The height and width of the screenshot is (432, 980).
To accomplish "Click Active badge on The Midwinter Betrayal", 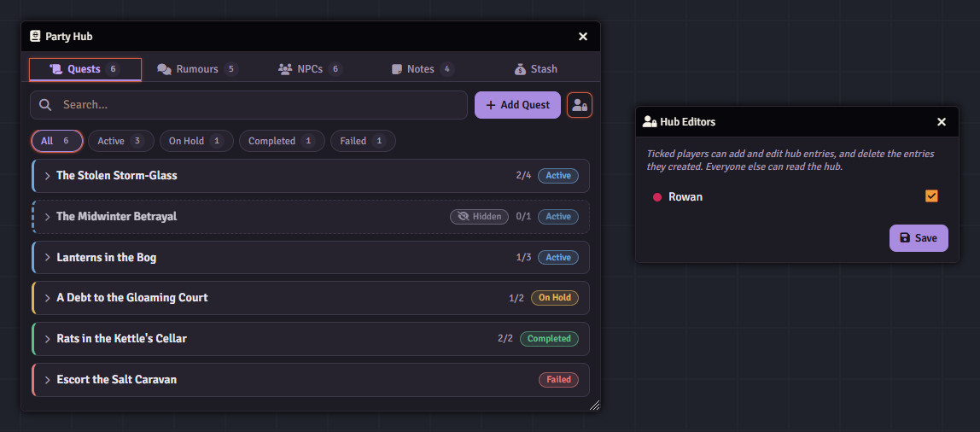I will (x=558, y=216).
